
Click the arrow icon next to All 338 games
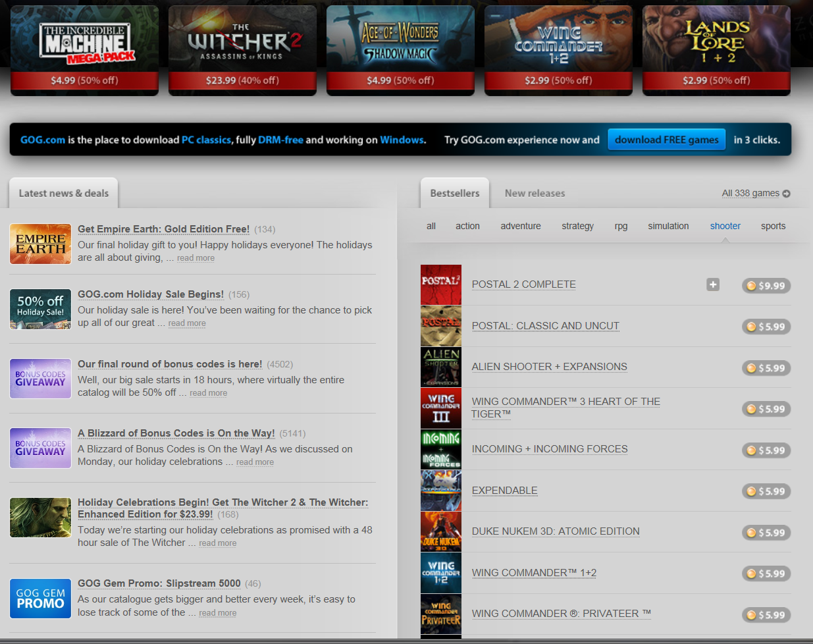(787, 194)
